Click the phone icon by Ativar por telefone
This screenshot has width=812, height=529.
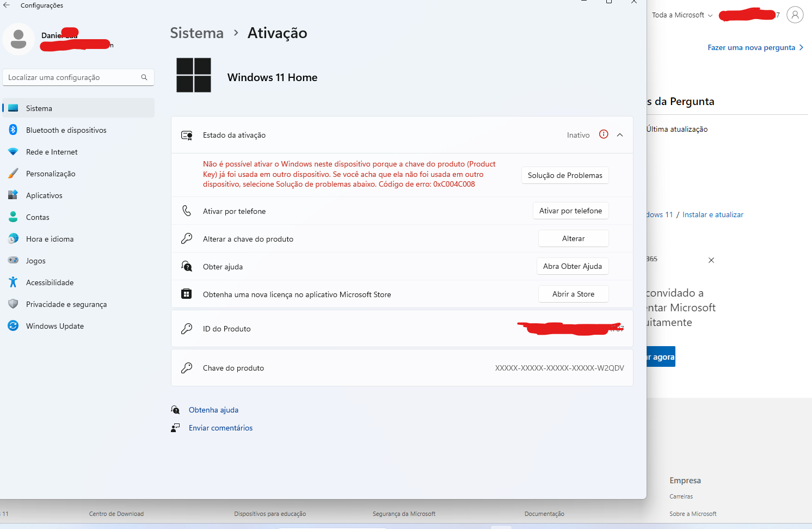187,211
